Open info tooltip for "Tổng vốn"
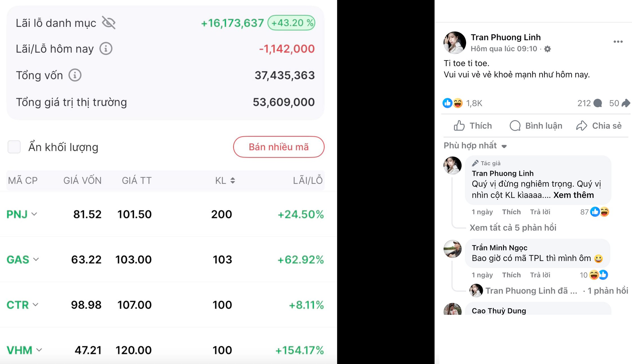The image size is (632, 364). pyautogui.click(x=75, y=75)
